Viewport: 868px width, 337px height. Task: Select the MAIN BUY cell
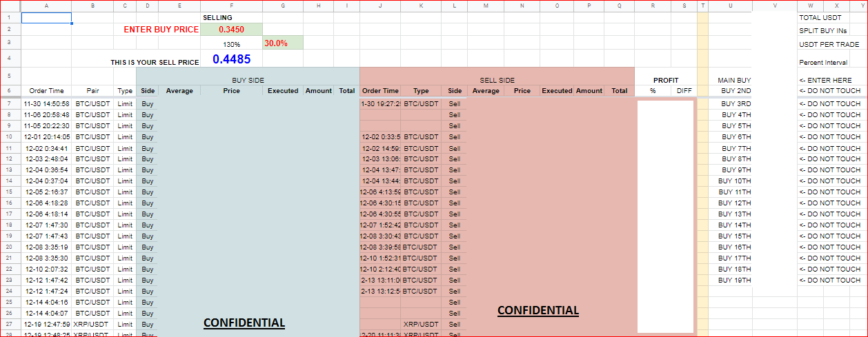(x=734, y=80)
